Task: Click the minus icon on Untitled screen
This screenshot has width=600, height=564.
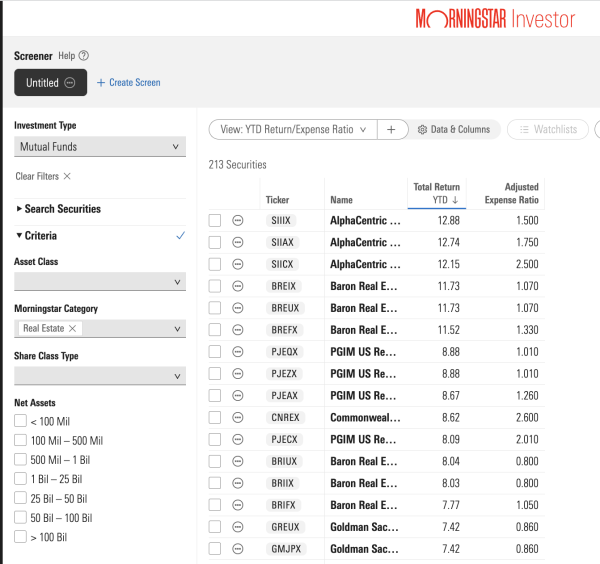Action: [x=70, y=83]
